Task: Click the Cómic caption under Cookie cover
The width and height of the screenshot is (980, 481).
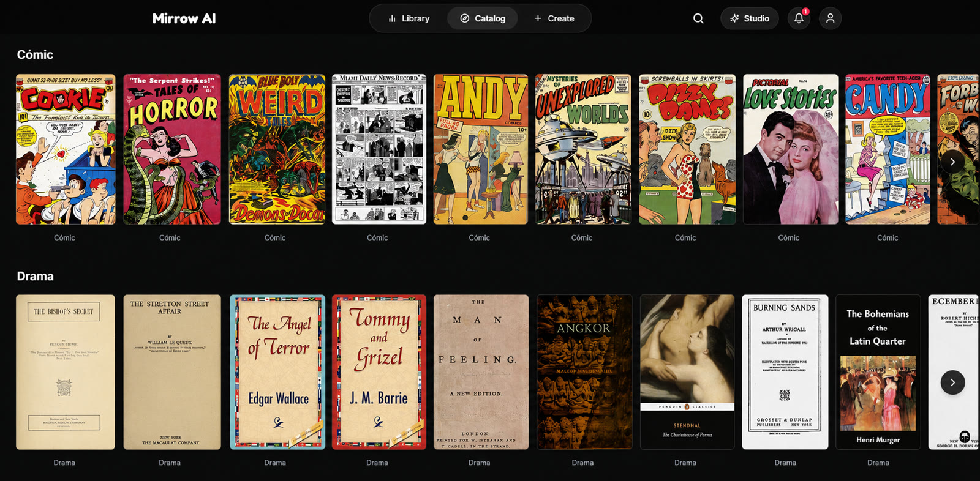Action: coord(64,237)
